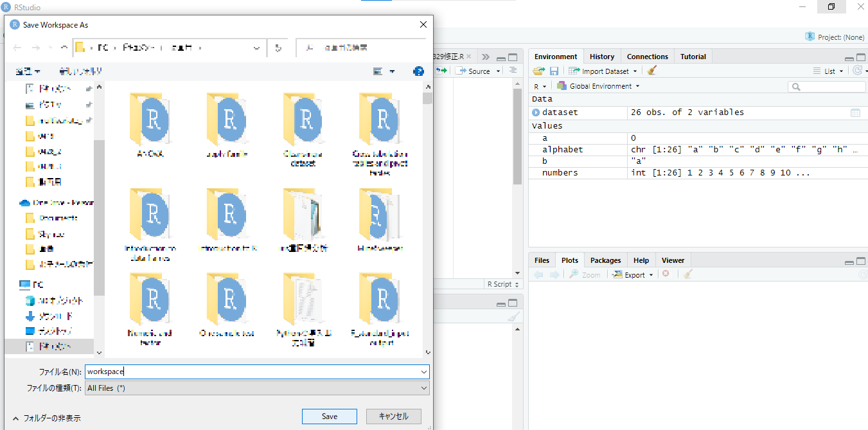The width and height of the screenshot is (868, 430).
Task: Click the re-run arrows icon in the editor
Action: (x=441, y=71)
